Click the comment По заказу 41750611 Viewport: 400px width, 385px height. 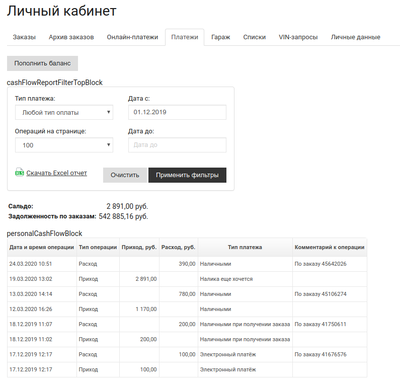tap(320, 324)
